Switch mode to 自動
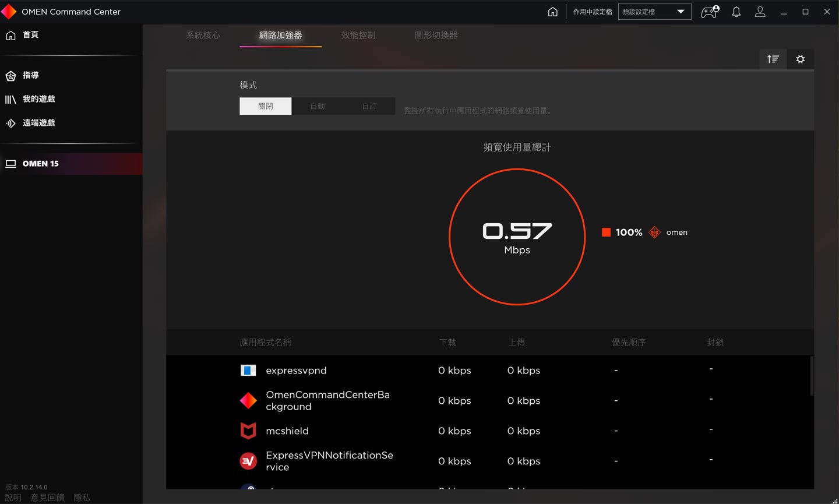This screenshot has height=504, width=839. click(x=318, y=106)
